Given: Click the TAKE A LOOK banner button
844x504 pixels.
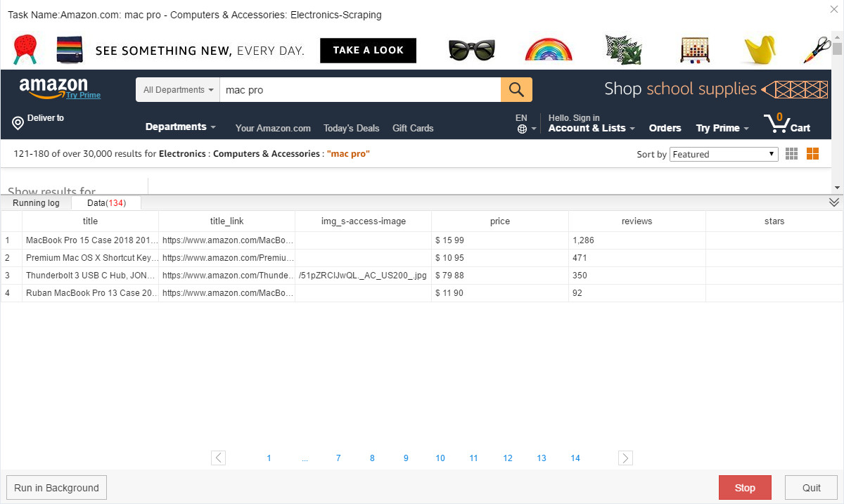Looking at the screenshot, I should [x=368, y=50].
